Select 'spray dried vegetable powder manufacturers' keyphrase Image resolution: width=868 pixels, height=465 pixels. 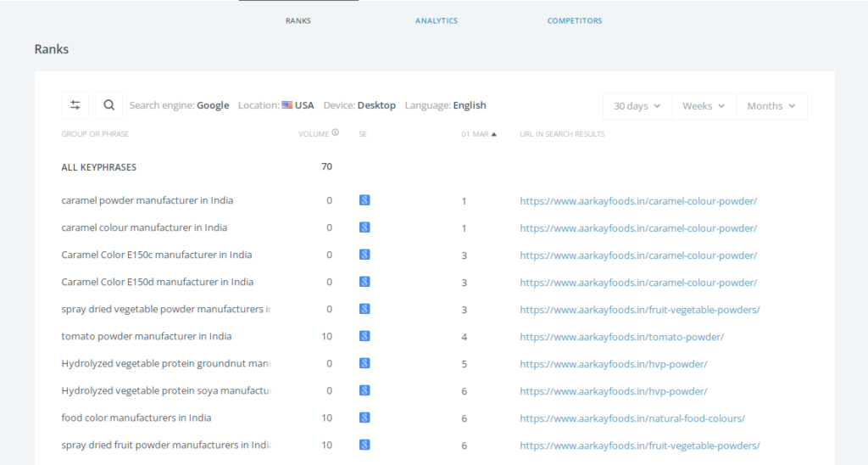click(x=166, y=309)
